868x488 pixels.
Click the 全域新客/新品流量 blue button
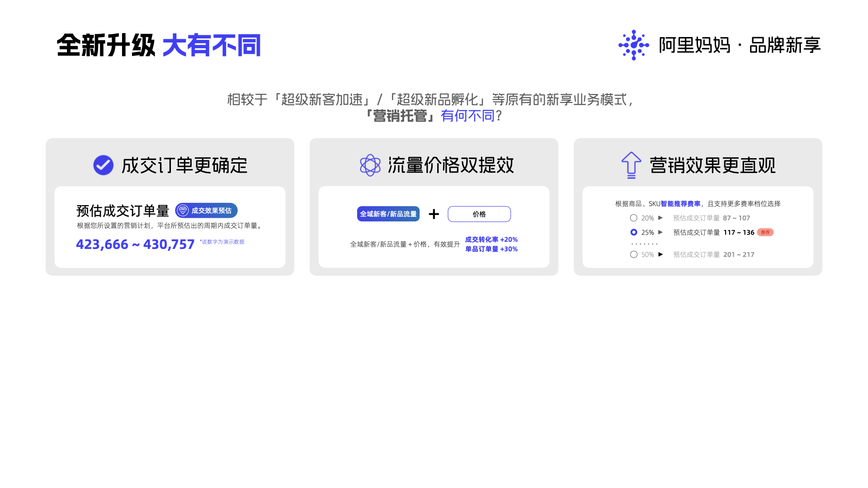pyautogui.click(x=388, y=214)
